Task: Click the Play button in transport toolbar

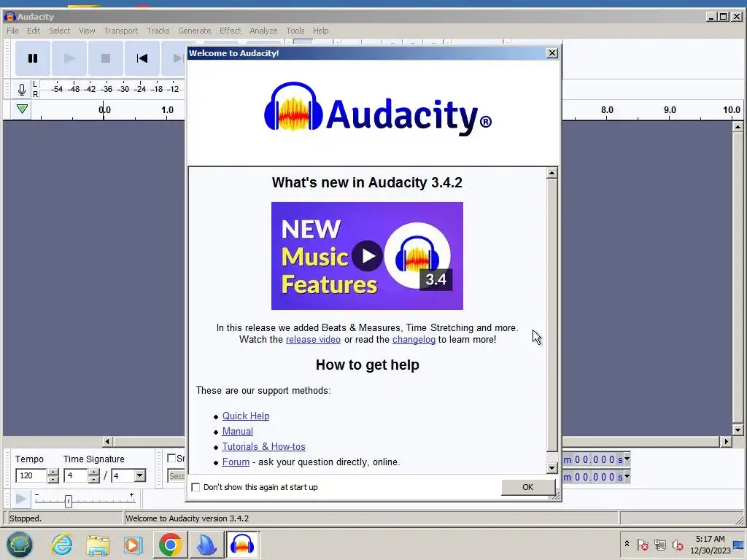Action: click(x=69, y=58)
